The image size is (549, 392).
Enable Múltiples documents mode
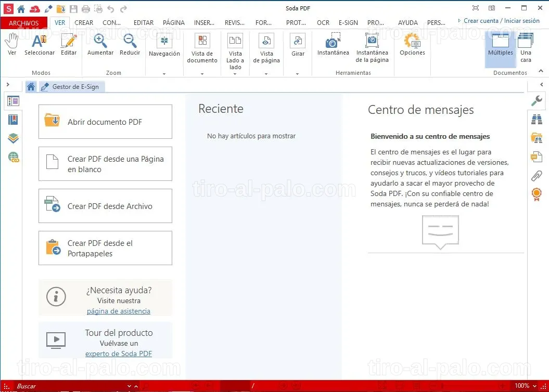pos(500,48)
